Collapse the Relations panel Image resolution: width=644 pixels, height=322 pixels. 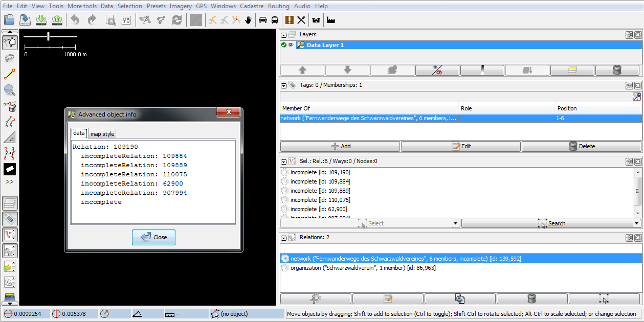(284, 238)
